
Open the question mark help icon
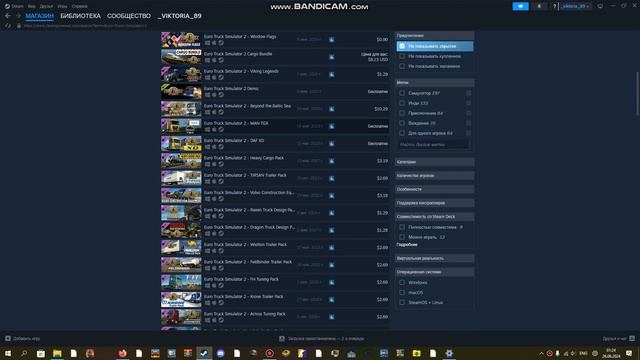[x=554, y=6]
